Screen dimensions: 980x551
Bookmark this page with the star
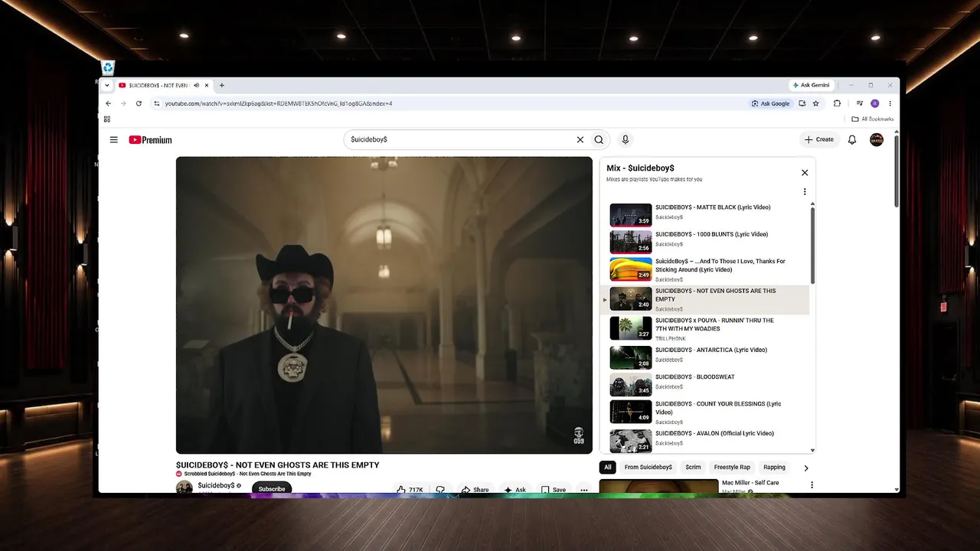(816, 103)
